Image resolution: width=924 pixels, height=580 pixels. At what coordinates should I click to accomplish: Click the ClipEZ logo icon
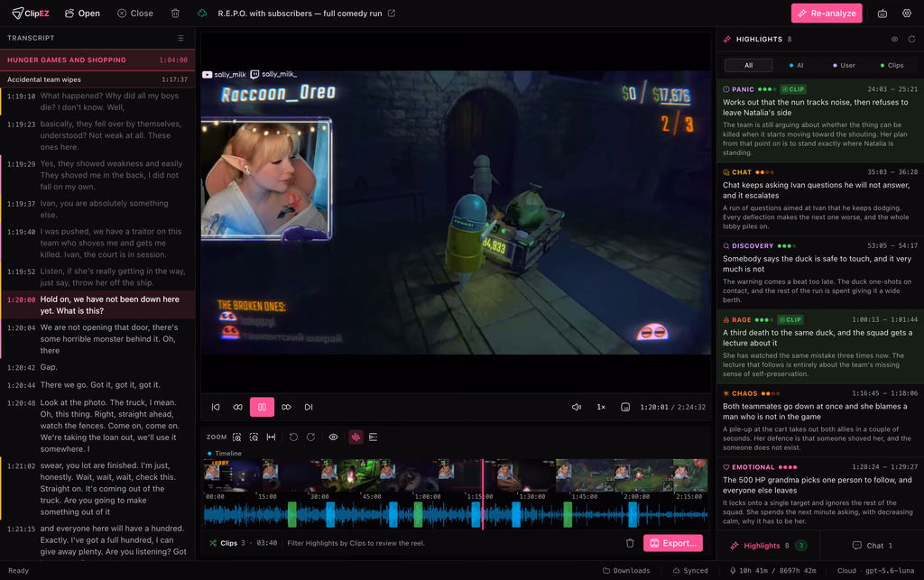click(x=18, y=13)
